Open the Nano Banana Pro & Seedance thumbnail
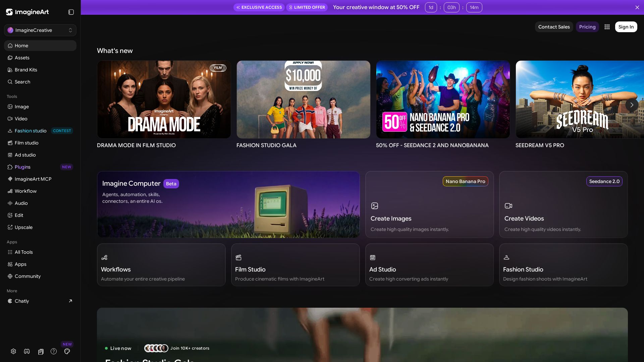The image size is (644, 362). coord(443,100)
